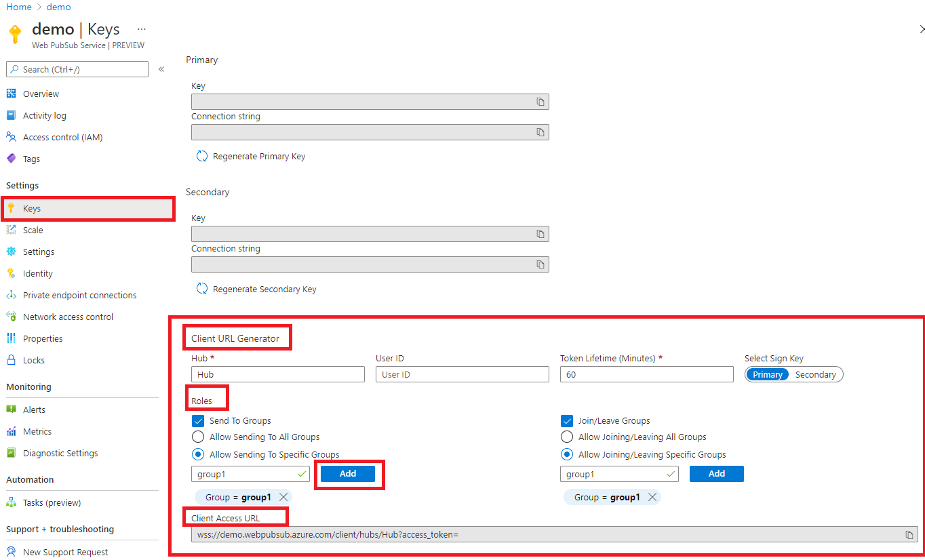Copy the Client Access URL

909,534
